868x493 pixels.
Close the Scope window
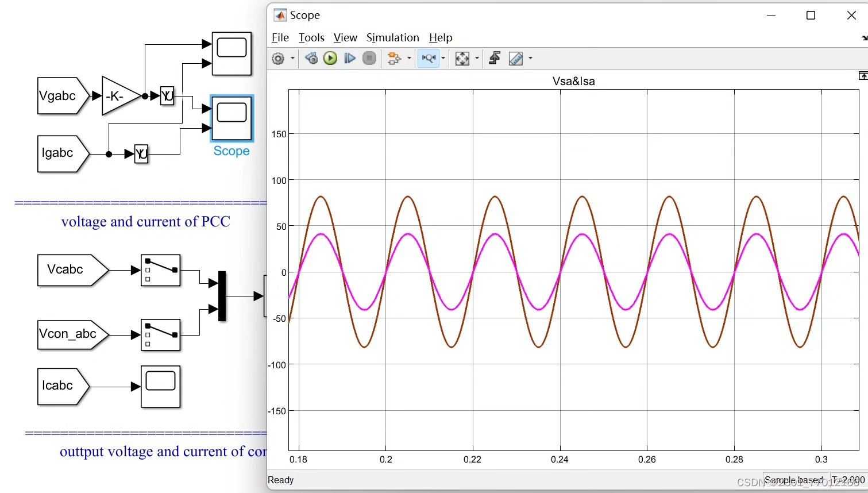(851, 16)
